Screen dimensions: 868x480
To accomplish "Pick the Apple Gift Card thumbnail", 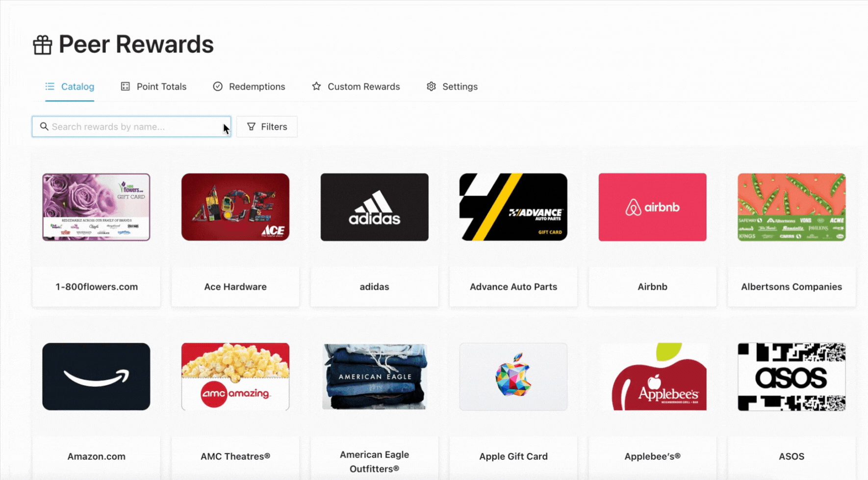I will pos(513,377).
